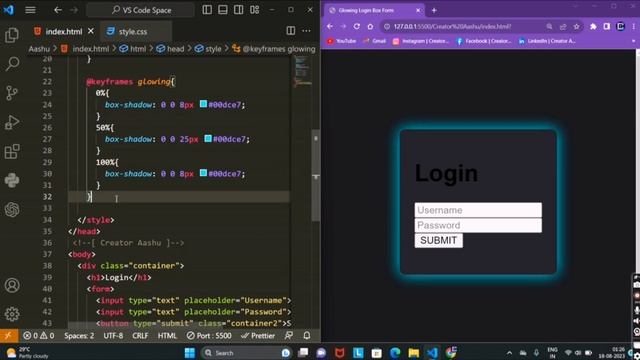This screenshot has height=360, width=640.
Task: Show hidden system tray icons
Action: 509,353
